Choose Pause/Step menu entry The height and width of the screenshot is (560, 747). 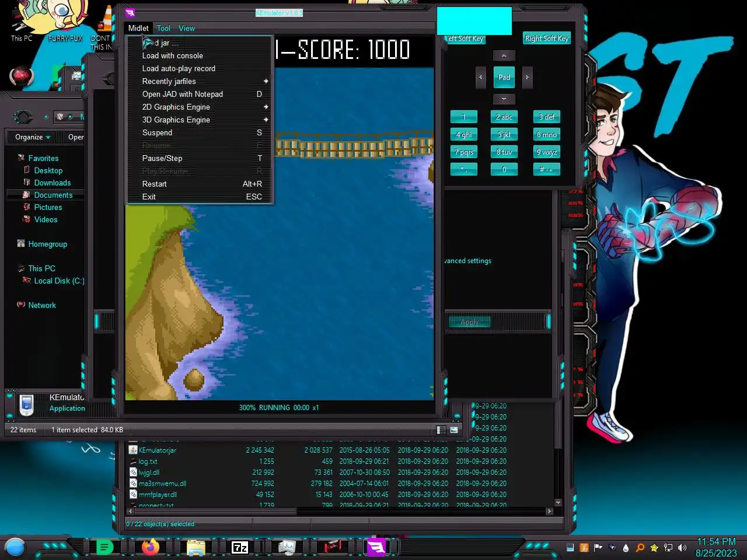pos(200,158)
